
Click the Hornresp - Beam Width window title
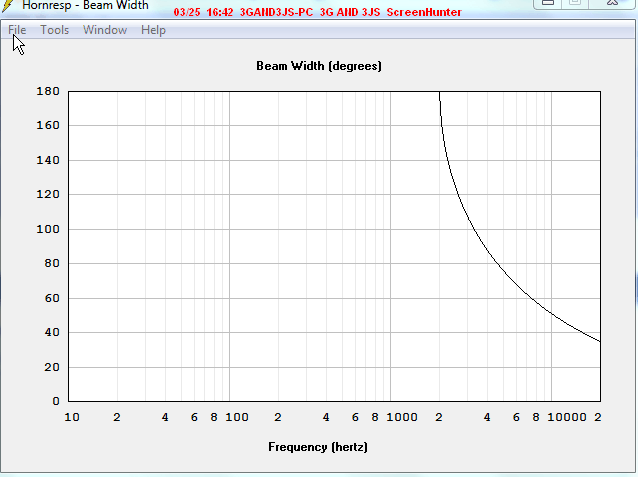[85, 5]
